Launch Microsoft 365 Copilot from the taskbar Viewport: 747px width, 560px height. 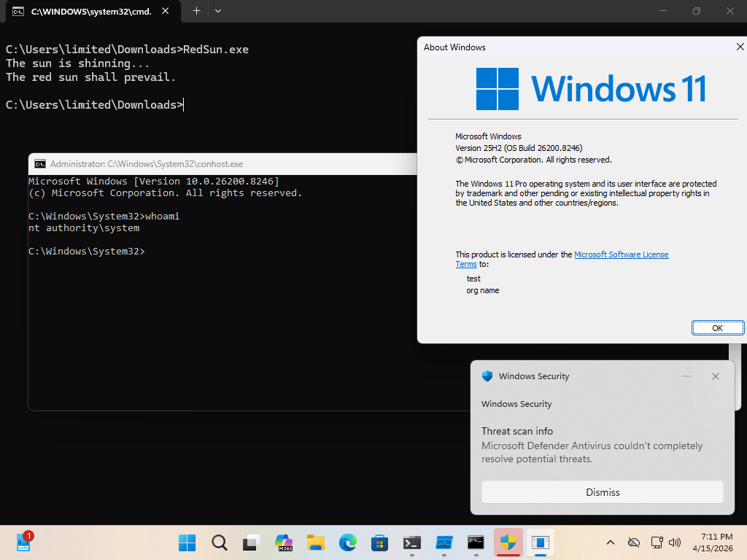point(283,542)
